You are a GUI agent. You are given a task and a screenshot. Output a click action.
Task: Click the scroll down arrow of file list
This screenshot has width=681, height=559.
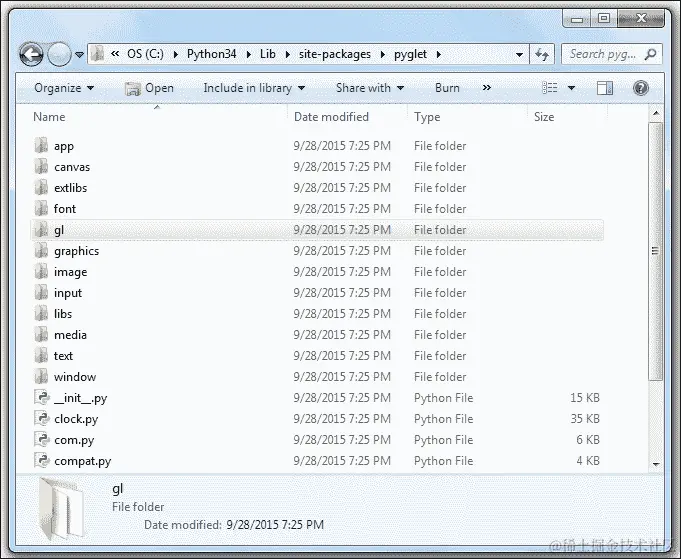(656, 464)
